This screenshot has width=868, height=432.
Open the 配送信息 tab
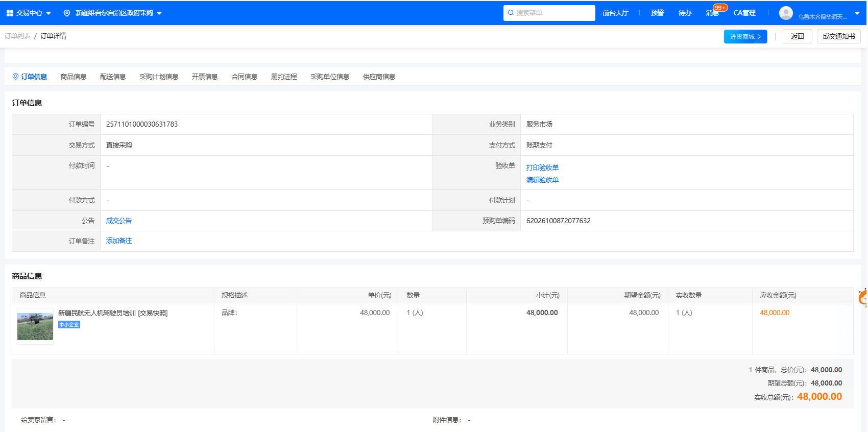[113, 77]
